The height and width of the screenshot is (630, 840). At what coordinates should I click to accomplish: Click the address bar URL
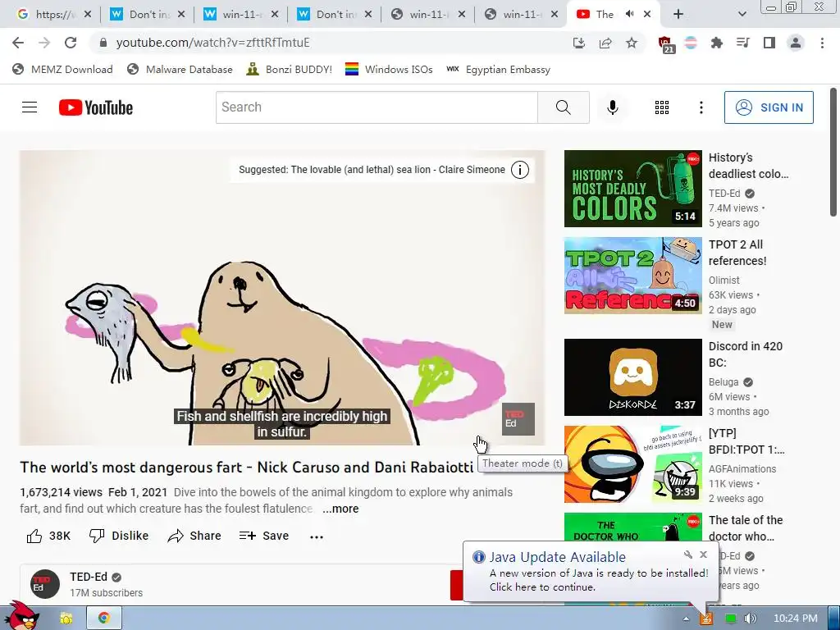[x=213, y=43]
